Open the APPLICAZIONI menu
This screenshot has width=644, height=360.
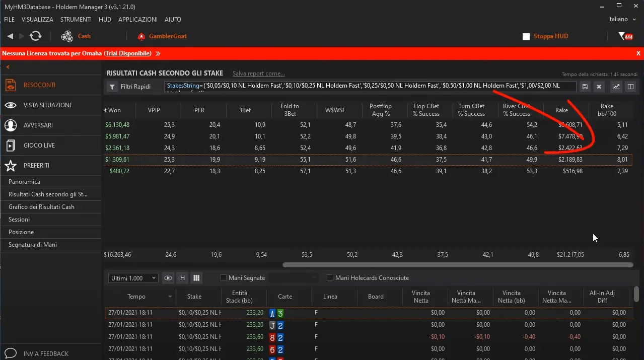tap(137, 20)
